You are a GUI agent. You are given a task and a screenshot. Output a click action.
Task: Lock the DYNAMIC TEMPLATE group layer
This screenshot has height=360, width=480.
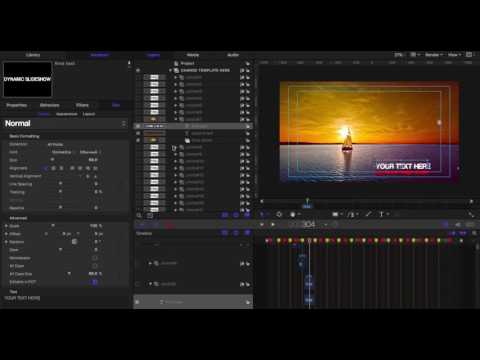(247, 70)
